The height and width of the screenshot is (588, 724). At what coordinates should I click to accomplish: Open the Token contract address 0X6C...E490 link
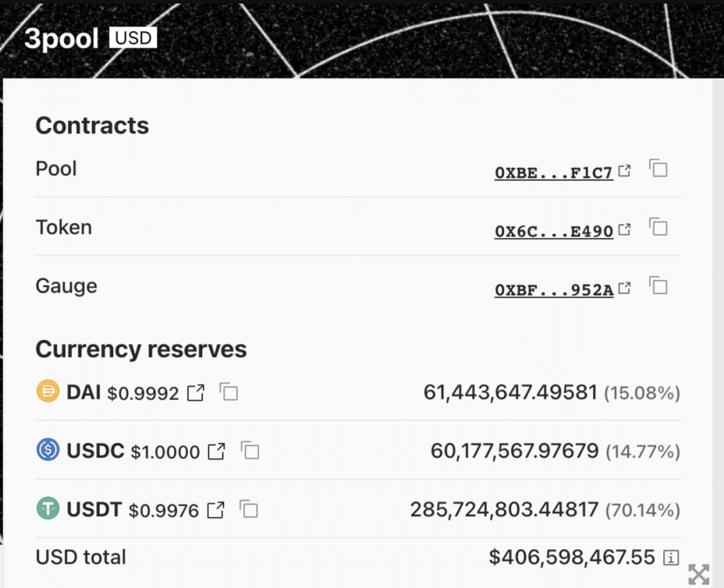pyautogui.click(x=554, y=231)
